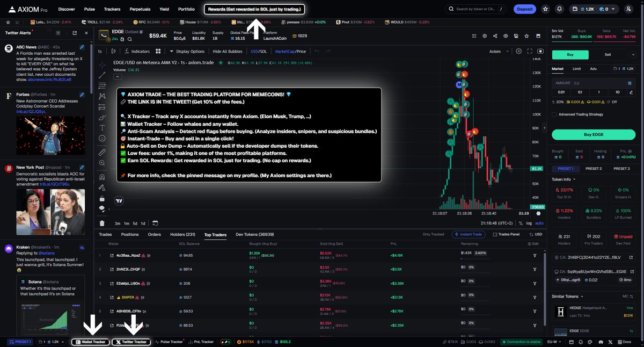
Task: Select the magnet mode tool
Action: coord(102,177)
